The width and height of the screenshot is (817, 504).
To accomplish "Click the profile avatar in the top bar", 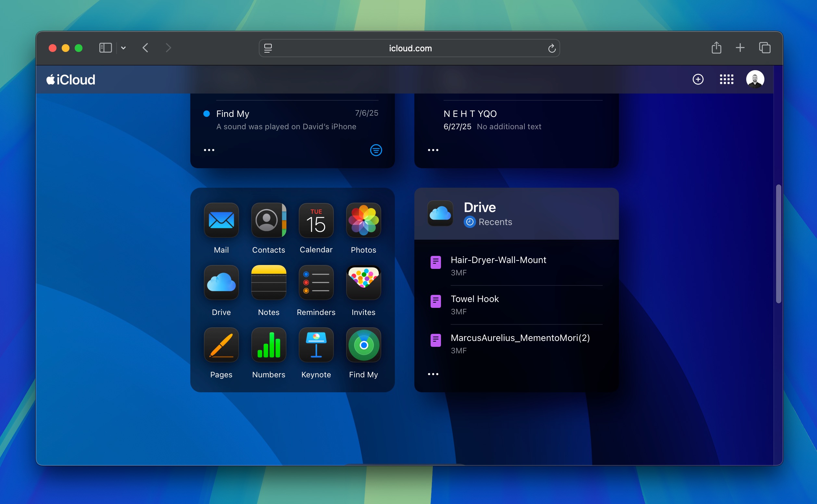I will click(756, 79).
